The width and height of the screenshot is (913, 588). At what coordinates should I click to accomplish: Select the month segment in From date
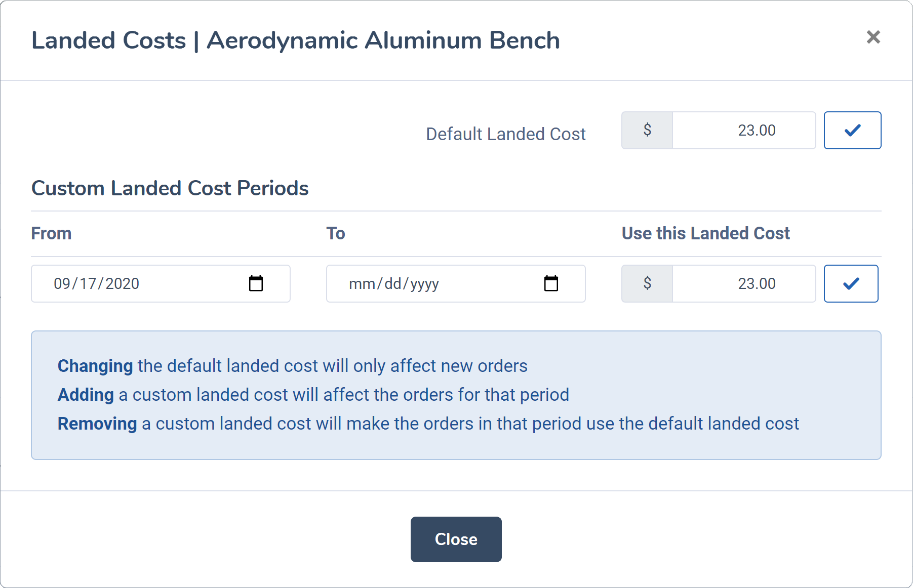pos(62,284)
